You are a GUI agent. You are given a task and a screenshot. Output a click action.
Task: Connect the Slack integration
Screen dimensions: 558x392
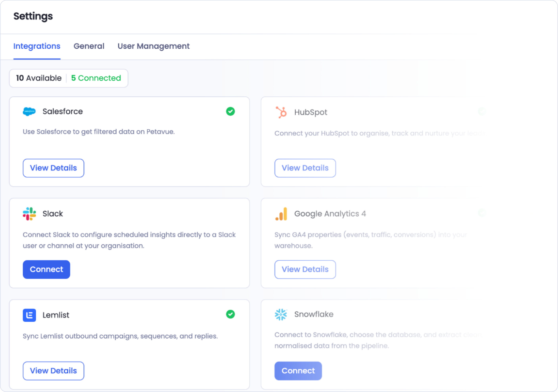(x=46, y=269)
